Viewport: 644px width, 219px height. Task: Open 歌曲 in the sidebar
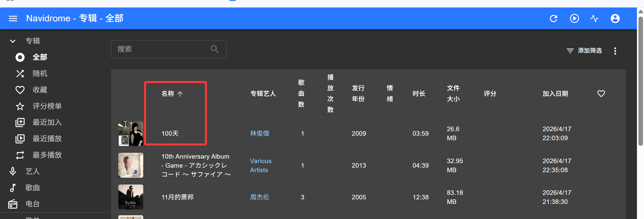32,188
